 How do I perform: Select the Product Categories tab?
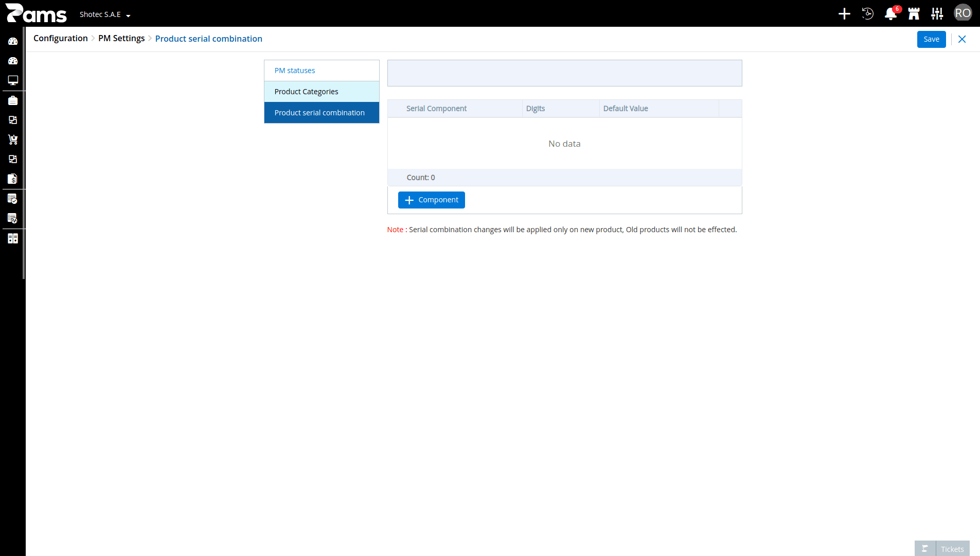(x=322, y=92)
